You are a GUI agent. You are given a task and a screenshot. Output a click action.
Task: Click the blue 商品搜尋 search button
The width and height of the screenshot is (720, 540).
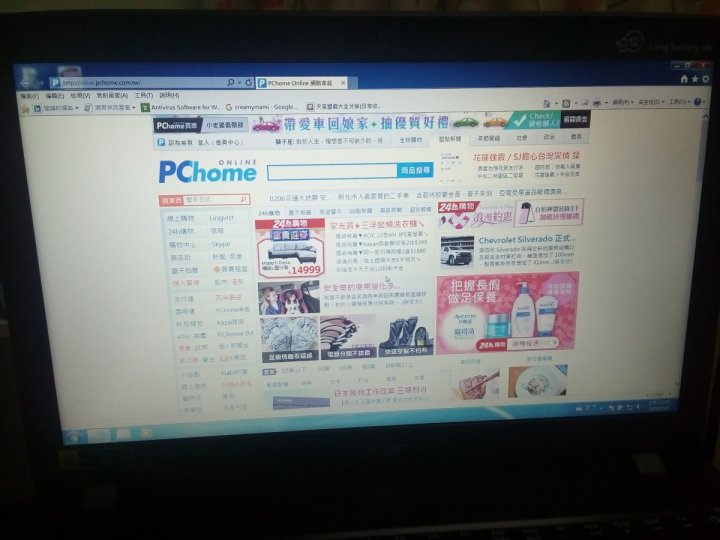(415, 170)
